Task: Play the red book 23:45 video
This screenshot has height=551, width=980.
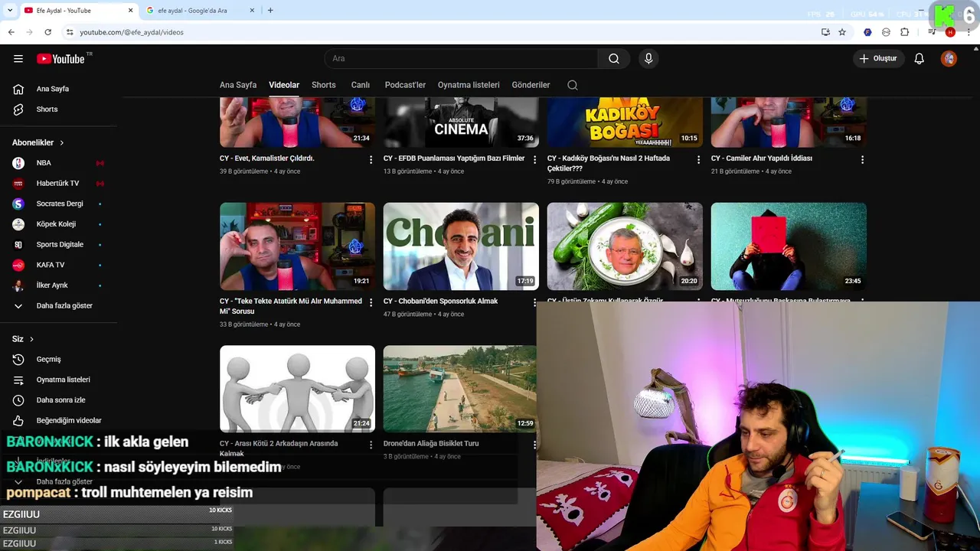Action: [789, 246]
